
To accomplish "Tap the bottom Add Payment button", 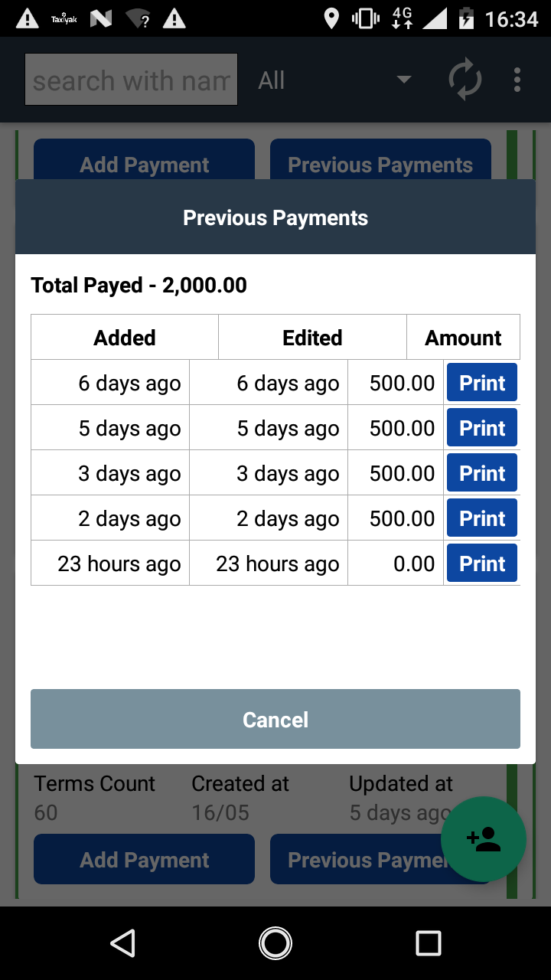I will click(x=144, y=860).
